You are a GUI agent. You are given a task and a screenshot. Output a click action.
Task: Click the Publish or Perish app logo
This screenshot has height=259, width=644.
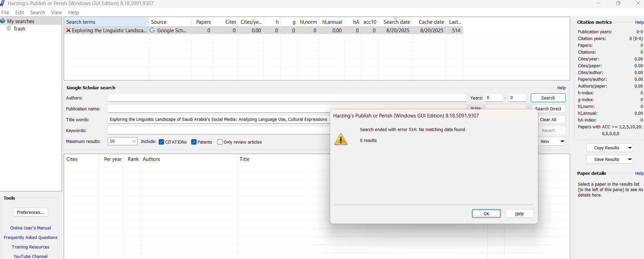click(3, 3)
